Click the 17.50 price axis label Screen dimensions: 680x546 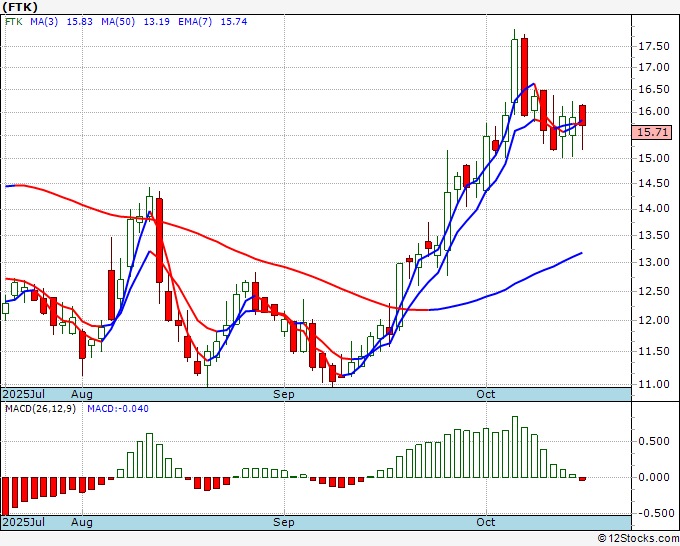tap(654, 46)
